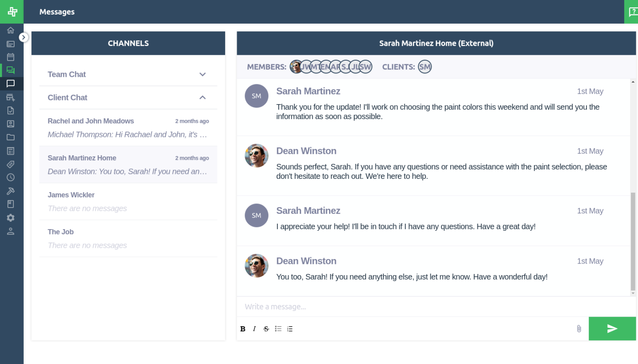The image size is (638, 364).
Task: Click the "2 months ago" on Rachel and John
Action: (x=192, y=121)
